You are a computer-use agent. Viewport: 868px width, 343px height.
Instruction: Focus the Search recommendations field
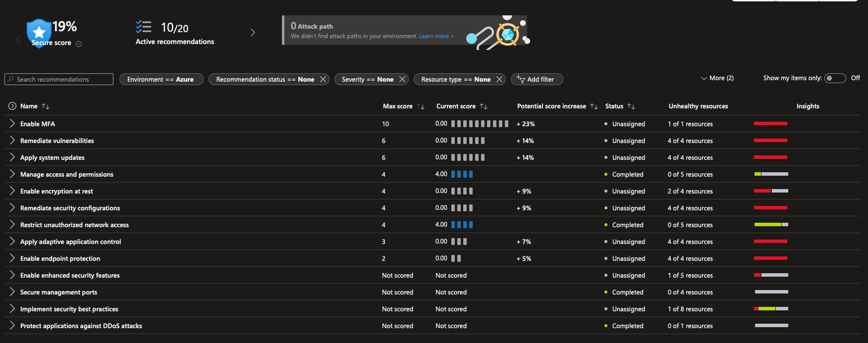click(x=59, y=79)
